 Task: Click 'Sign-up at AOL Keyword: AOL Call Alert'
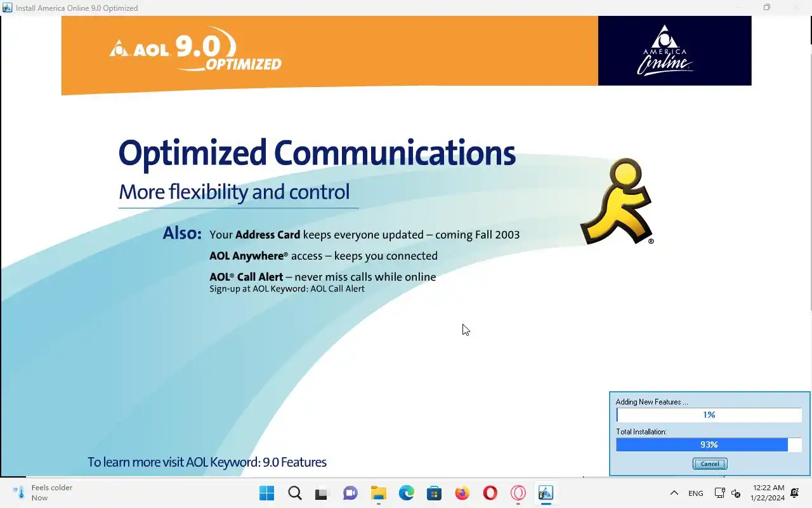tap(287, 289)
